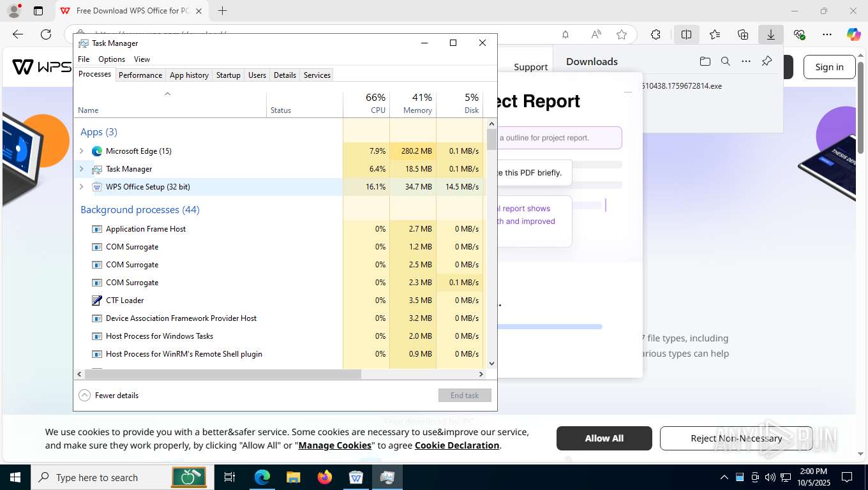Click the Edge back navigation arrow
The height and width of the screenshot is (490, 868).
click(18, 34)
